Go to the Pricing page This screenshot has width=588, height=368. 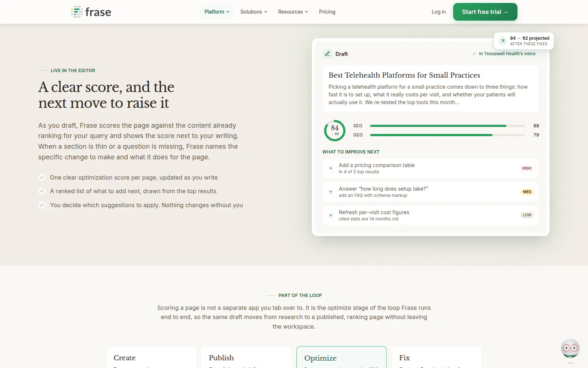[327, 12]
